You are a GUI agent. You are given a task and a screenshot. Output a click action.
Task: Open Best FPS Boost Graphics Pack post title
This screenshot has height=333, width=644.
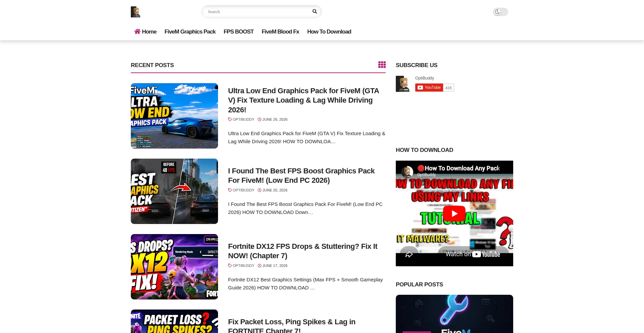pyautogui.click(x=301, y=176)
